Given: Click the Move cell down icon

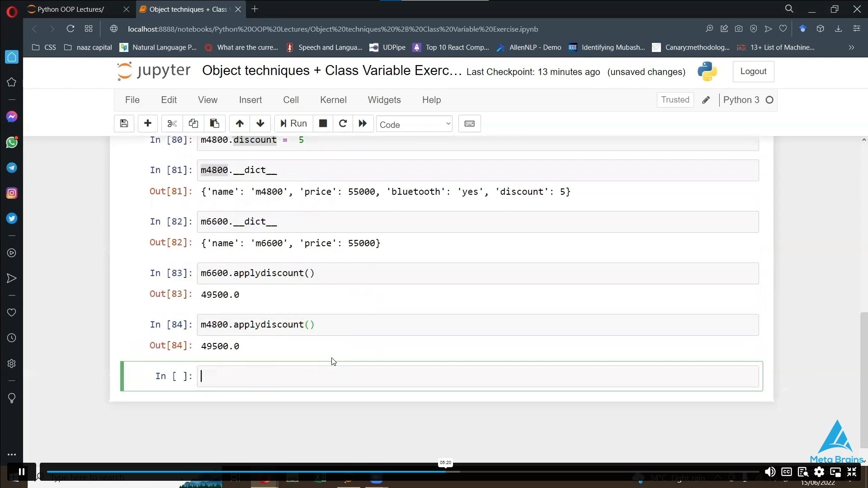Looking at the screenshot, I should click(260, 123).
